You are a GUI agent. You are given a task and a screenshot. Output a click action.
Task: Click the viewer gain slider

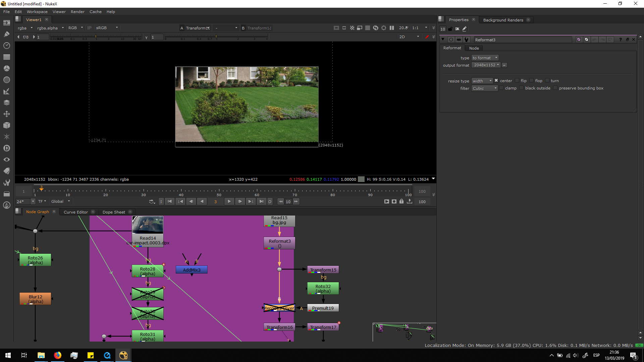point(96,36)
